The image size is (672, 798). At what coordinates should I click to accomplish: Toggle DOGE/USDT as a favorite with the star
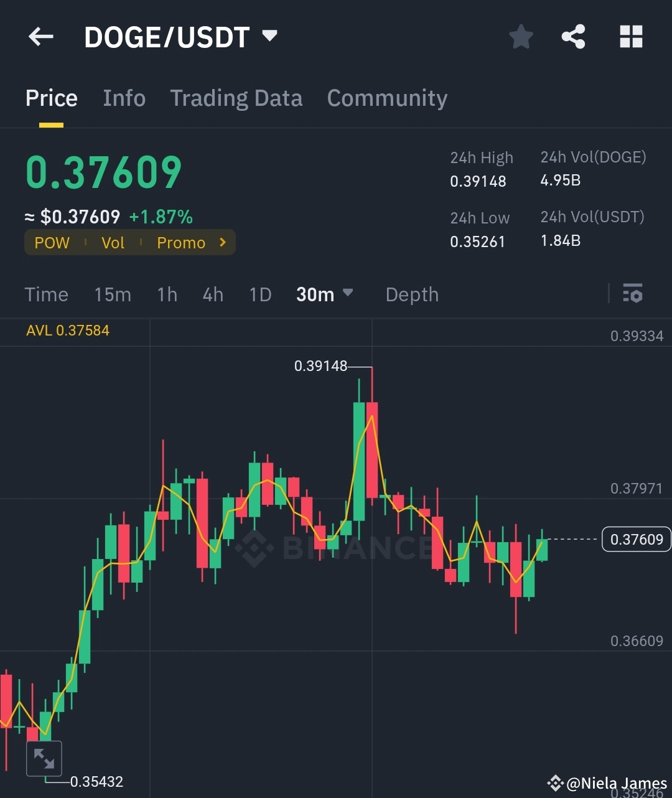[x=521, y=37]
